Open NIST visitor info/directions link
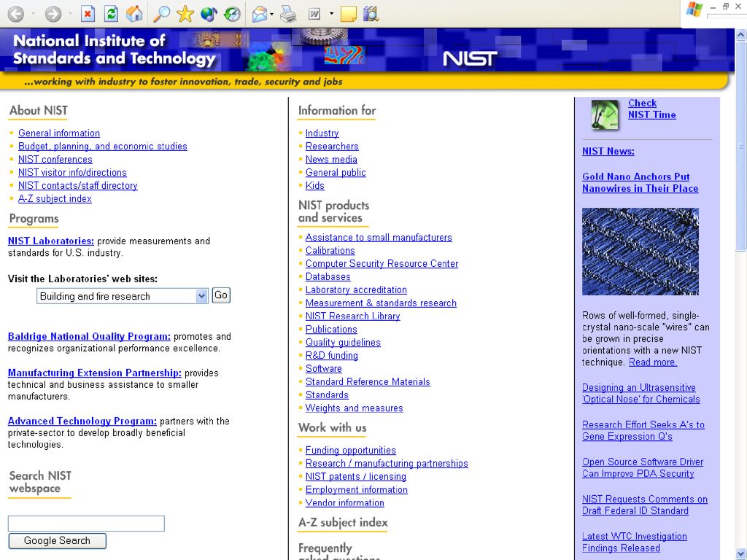 coord(72,172)
